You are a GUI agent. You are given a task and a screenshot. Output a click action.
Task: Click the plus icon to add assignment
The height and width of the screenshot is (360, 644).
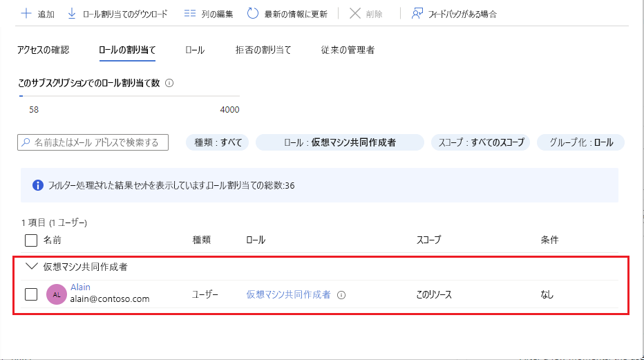point(27,13)
